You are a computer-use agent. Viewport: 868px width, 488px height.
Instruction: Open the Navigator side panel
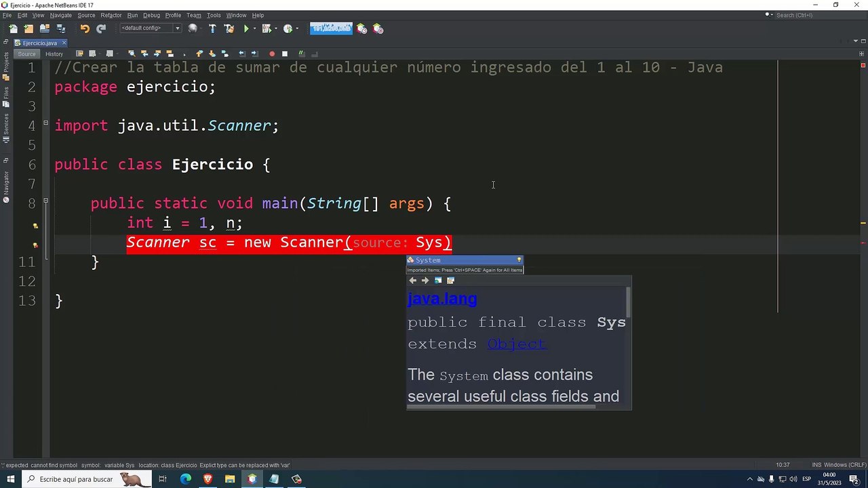(6, 186)
